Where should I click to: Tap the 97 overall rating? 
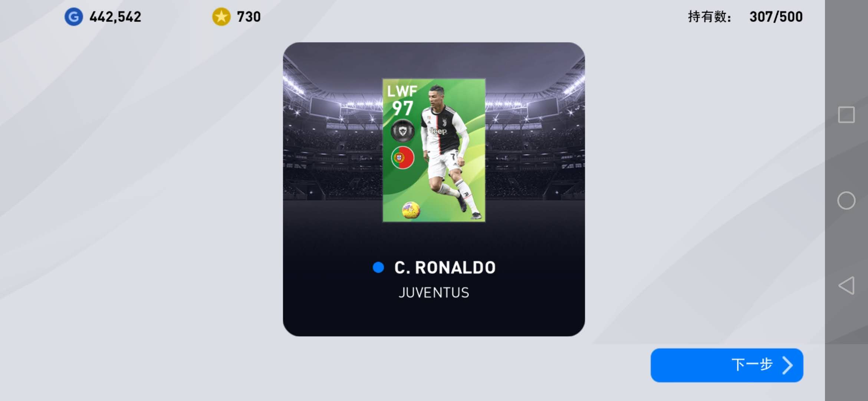coord(402,108)
